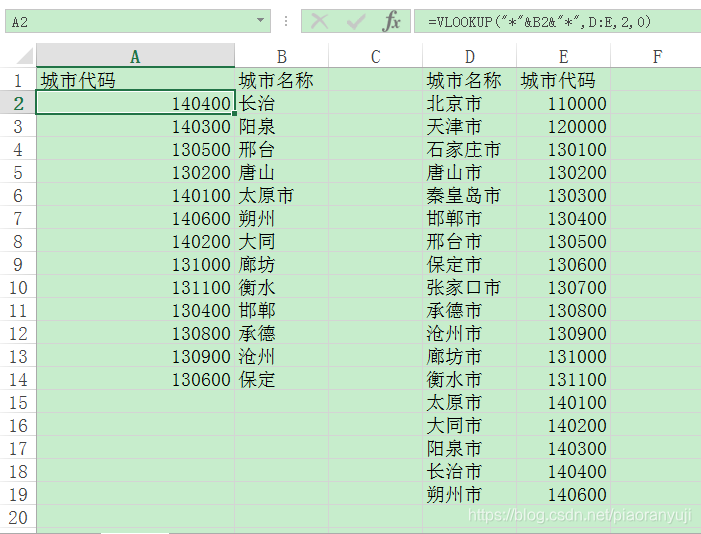Click the Name Box showing A2

click(138, 21)
